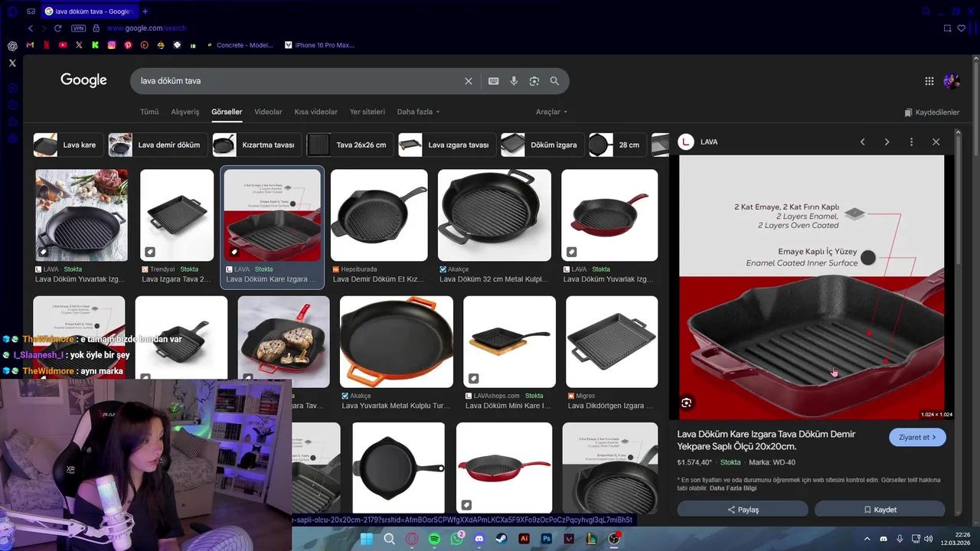Switch to Videolar tab
Screen dimensions: 980x551
point(268,112)
